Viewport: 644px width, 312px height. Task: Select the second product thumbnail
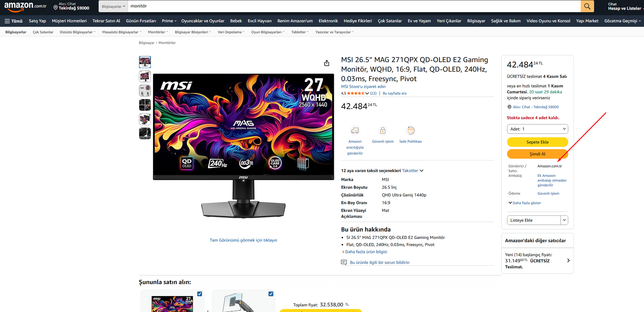tap(145, 76)
